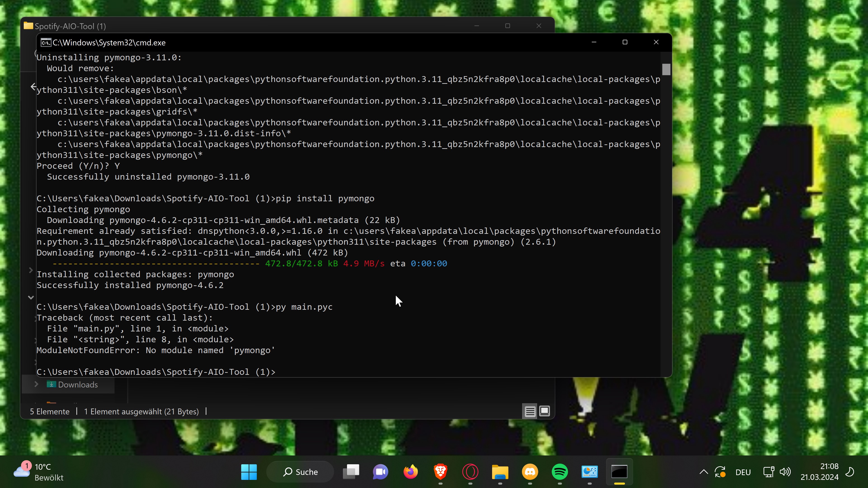This screenshot has height=488, width=868.
Task: Open File Explorer taskbar icon
Action: pyautogui.click(x=500, y=472)
